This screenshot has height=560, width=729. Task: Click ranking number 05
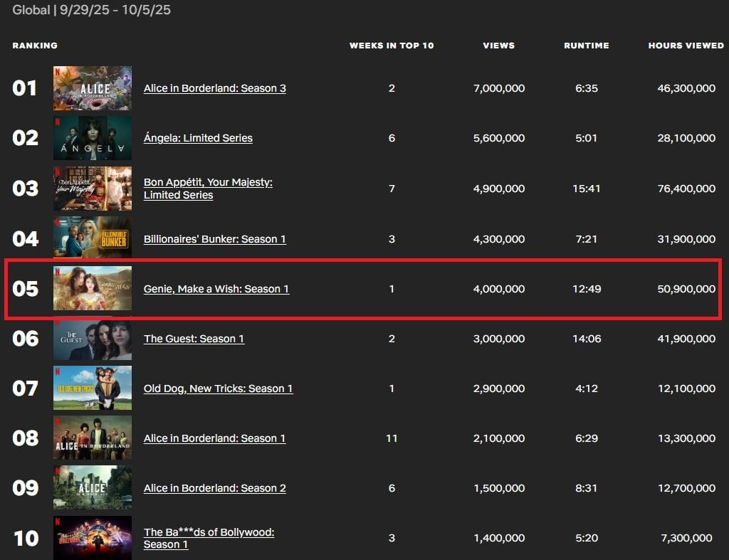click(25, 289)
